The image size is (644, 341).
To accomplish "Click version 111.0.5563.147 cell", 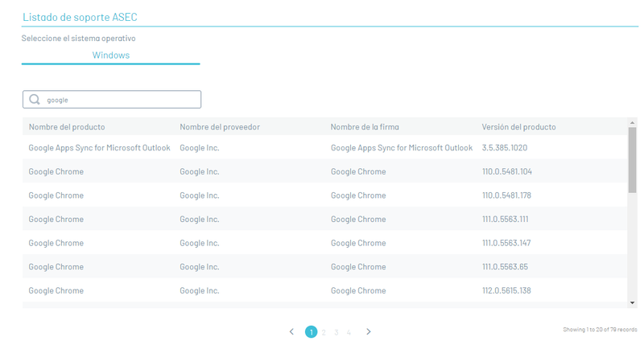I will 506,243.
